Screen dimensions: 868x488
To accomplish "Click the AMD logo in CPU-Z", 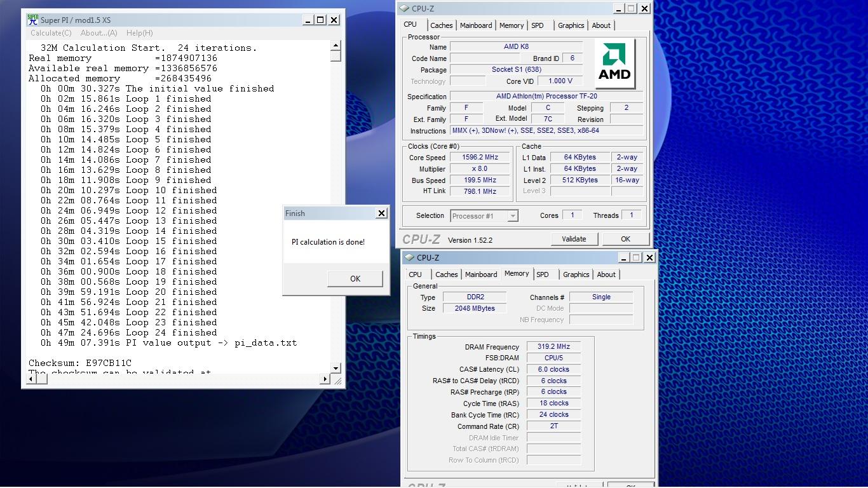I will pyautogui.click(x=616, y=64).
